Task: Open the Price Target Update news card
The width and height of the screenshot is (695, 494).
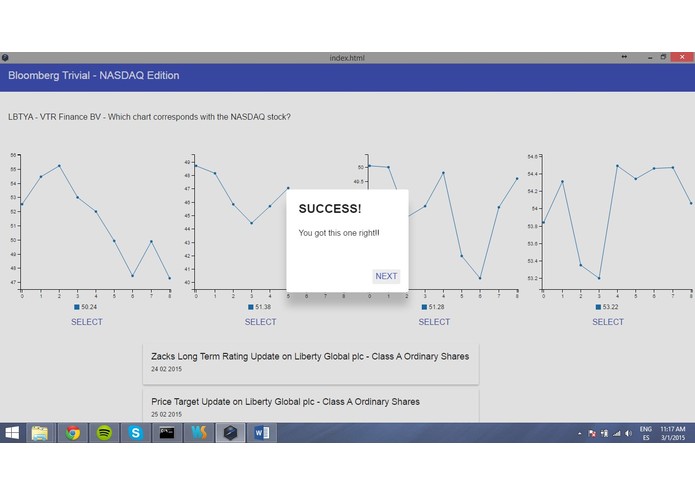Action: coord(311,405)
